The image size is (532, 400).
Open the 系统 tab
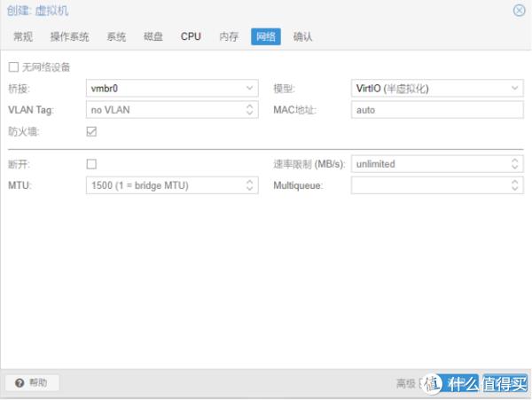[116, 36]
